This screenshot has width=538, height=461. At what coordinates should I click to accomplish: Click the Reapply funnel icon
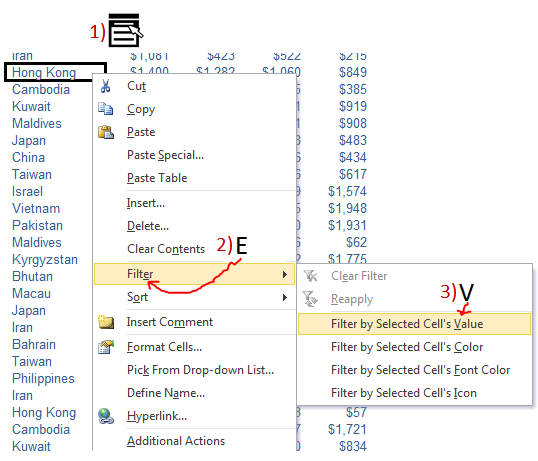[311, 299]
